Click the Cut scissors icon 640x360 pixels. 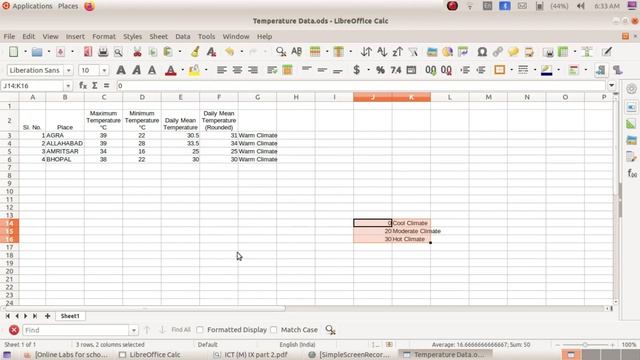[x=137, y=52]
